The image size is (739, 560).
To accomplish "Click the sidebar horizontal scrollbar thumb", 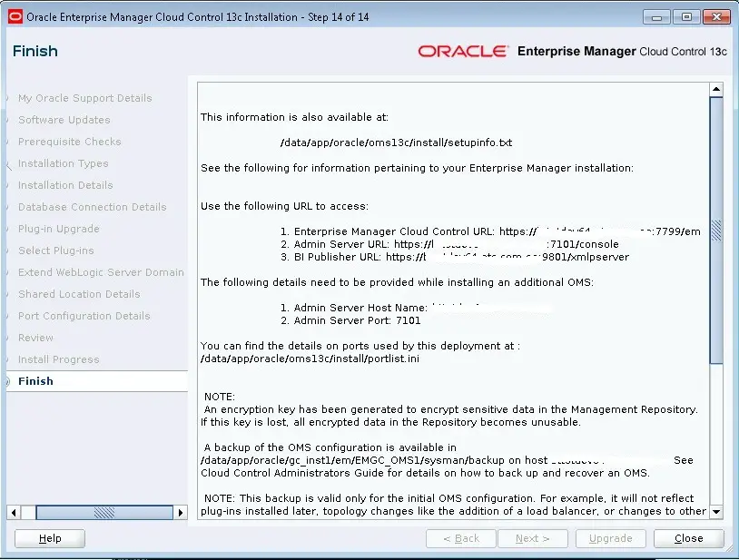I will click(104, 513).
